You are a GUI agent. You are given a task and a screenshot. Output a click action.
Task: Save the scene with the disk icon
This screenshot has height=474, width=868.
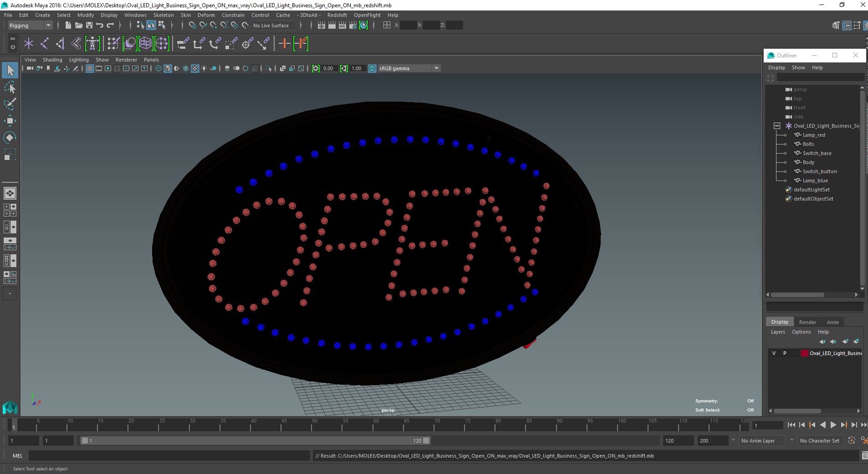coord(89,26)
